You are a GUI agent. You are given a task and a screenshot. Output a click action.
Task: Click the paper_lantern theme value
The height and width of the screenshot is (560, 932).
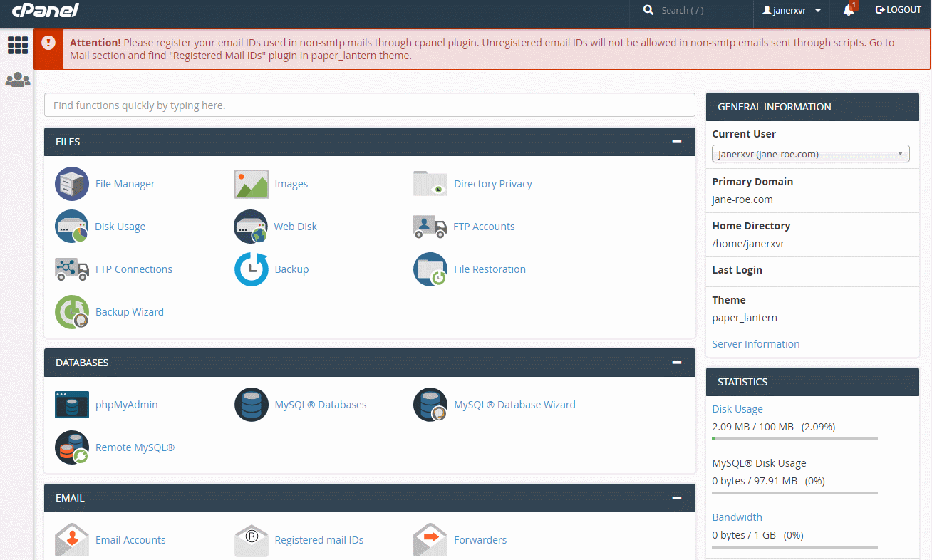[x=745, y=318]
